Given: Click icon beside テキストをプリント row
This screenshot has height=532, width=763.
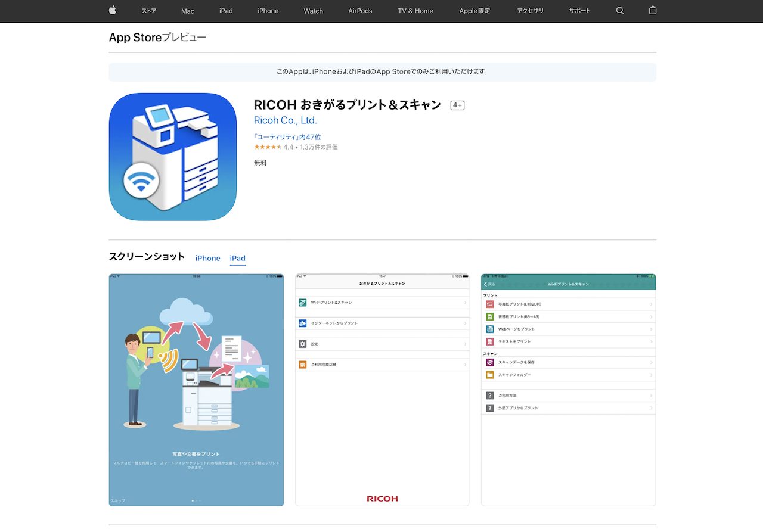Looking at the screenshot, I should pyautogui.click(x=490, y=341).
